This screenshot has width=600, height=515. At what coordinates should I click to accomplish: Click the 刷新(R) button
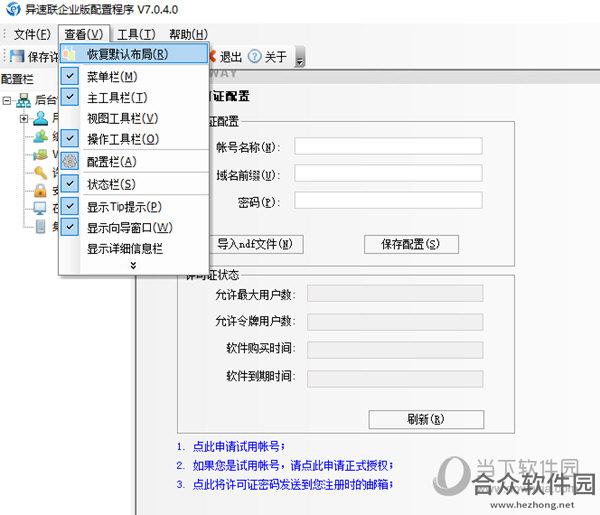pos(426,420)
